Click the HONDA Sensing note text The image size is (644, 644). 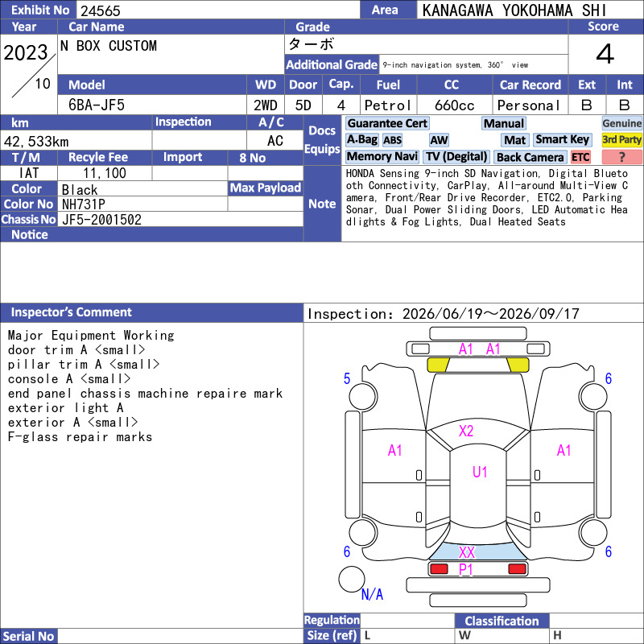click(x=487, y=197)
